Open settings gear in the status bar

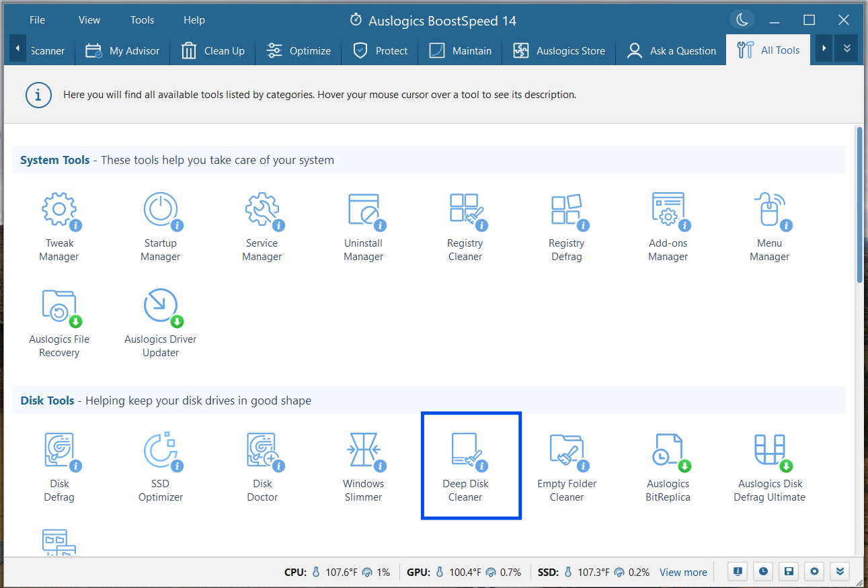click(814, 572)
